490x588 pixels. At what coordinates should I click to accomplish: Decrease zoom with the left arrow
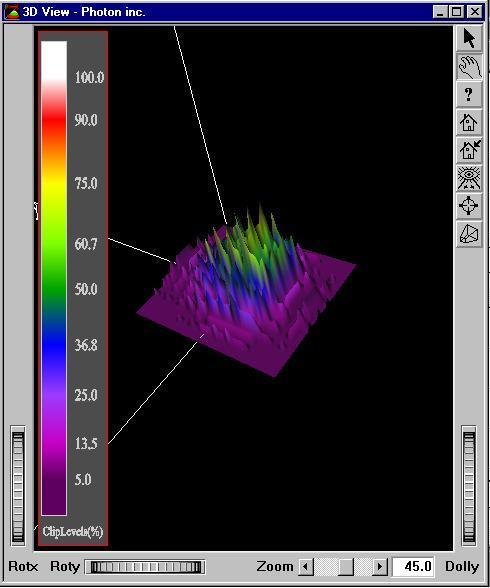tap(306, 567)
